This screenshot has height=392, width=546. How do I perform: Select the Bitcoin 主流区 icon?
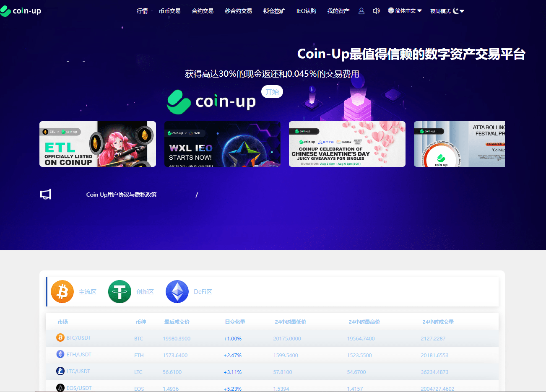click(x=62, y=291)
